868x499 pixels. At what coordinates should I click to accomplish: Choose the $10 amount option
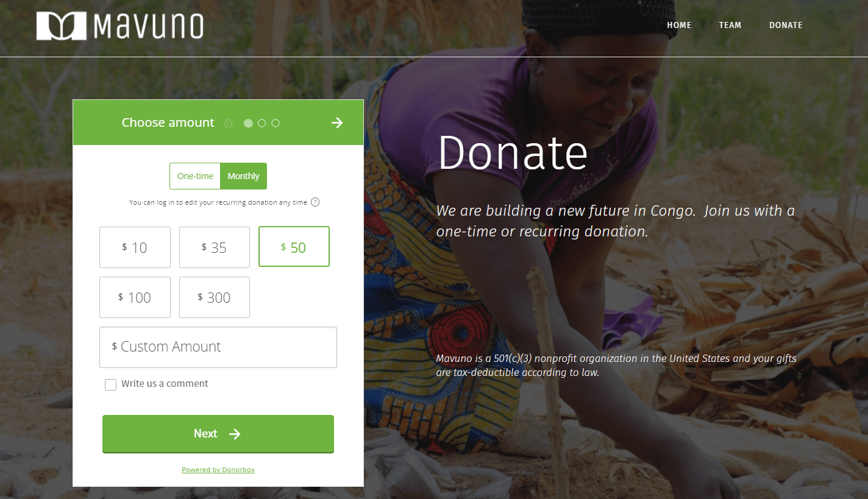(135, 247)
